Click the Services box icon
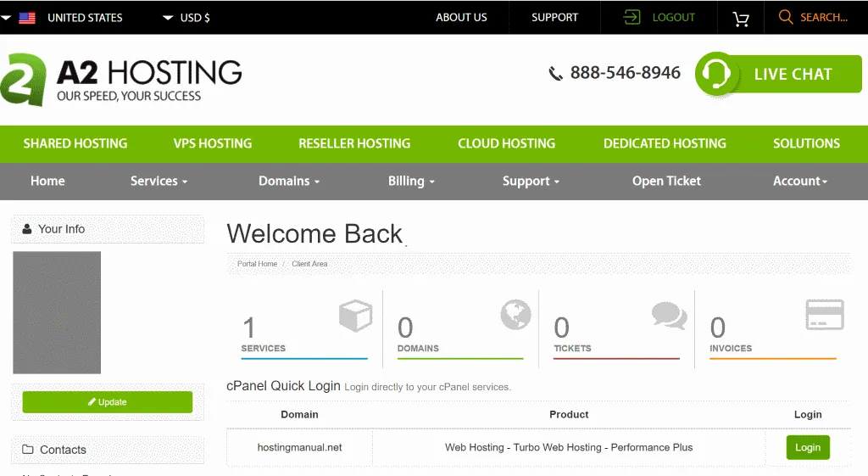Viewport: 868px width, 476px height. [355, 316]
